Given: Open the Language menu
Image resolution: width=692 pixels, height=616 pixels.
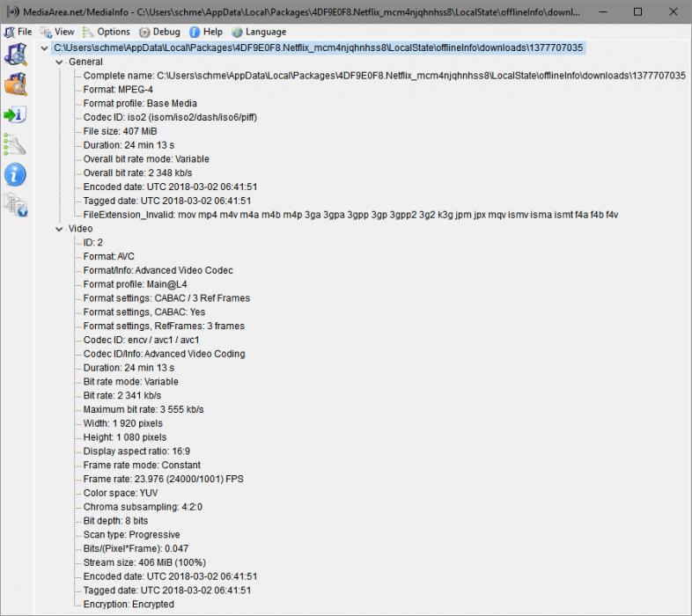Looking at the screenshot, I should (x=259, y=32).
